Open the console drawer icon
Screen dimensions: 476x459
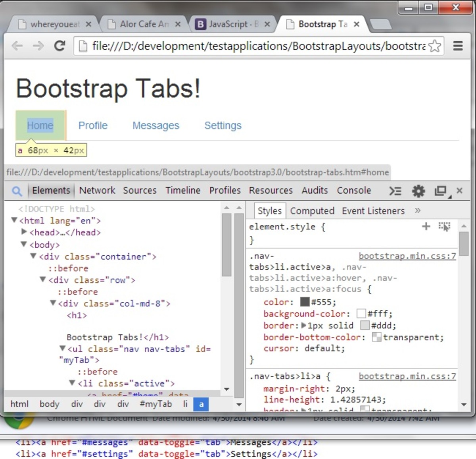point(395,191)
